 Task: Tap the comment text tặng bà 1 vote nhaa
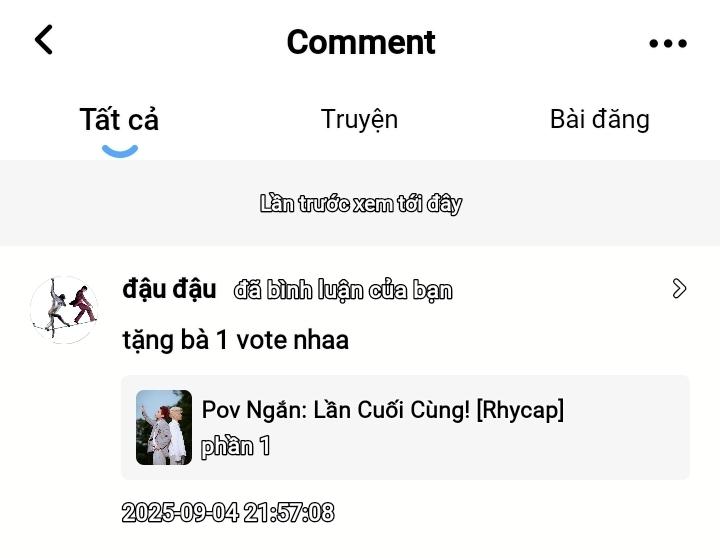tap(236, 340)
